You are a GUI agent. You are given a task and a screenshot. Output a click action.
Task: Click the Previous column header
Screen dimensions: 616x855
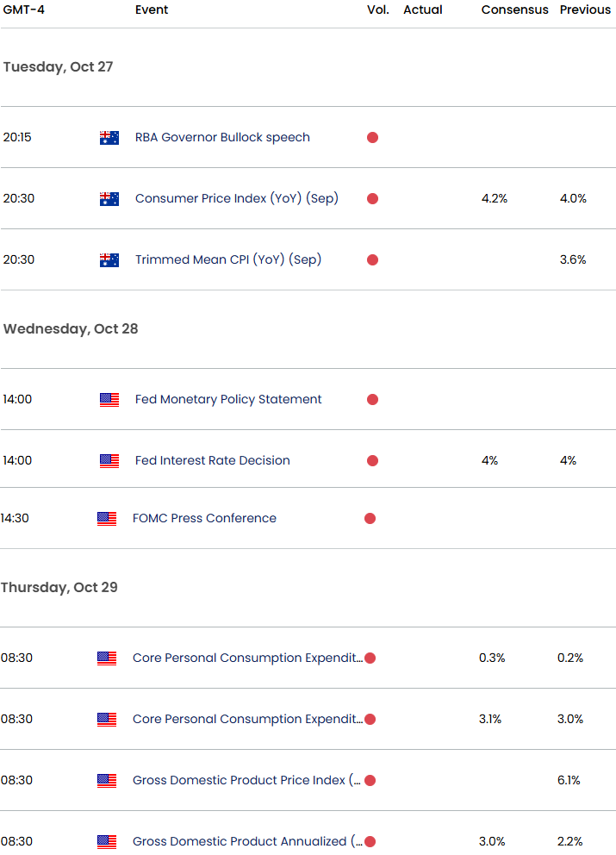coord(586,9)
